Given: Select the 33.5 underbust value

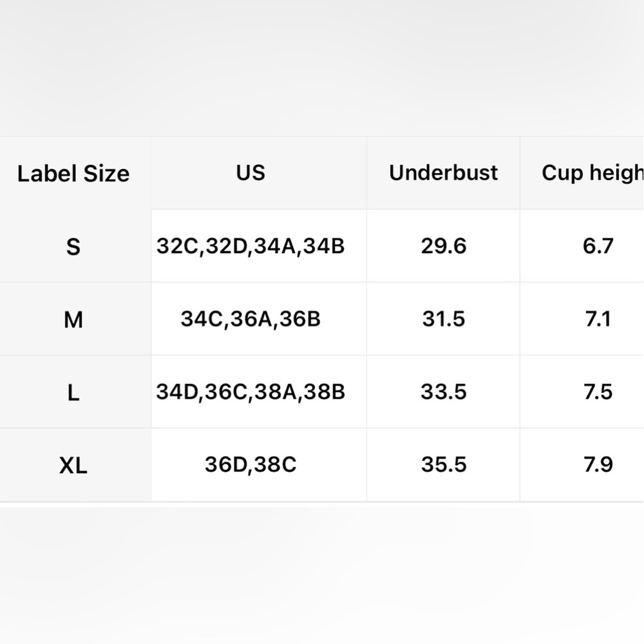Looking at the screenshot, I should tap(444, 392).
